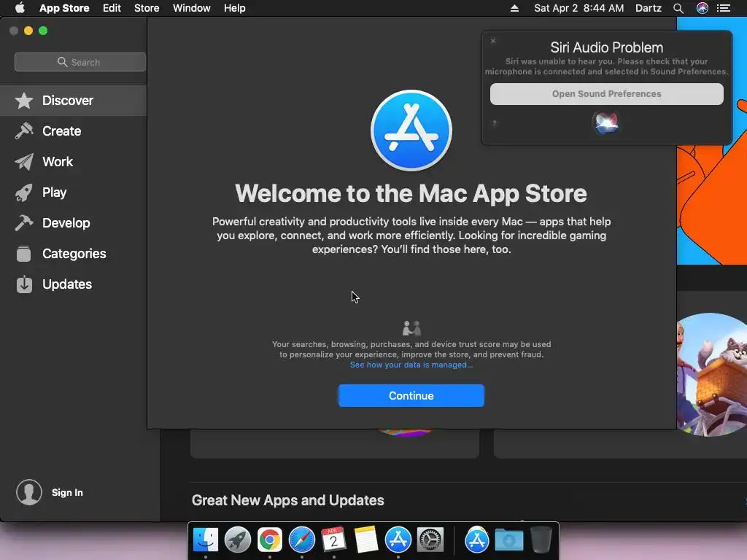This screenshot has height=560, width=747.
Task: Open Finder from the Dock
Action: click(x=205, y=540)
